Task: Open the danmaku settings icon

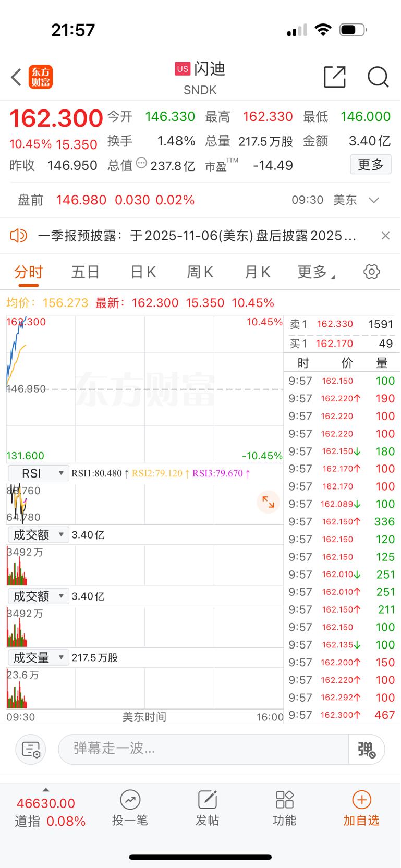Action: tap(31, 750)
